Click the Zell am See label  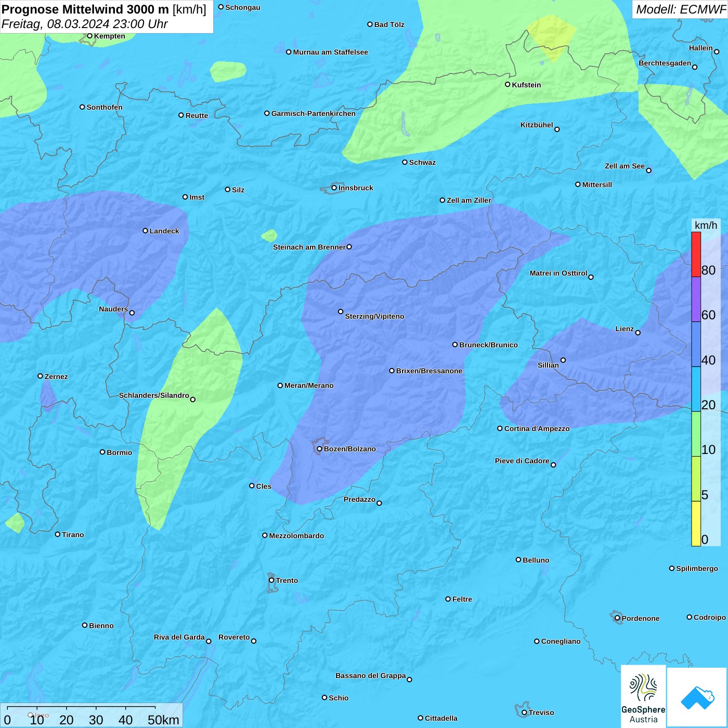[625, 166]
